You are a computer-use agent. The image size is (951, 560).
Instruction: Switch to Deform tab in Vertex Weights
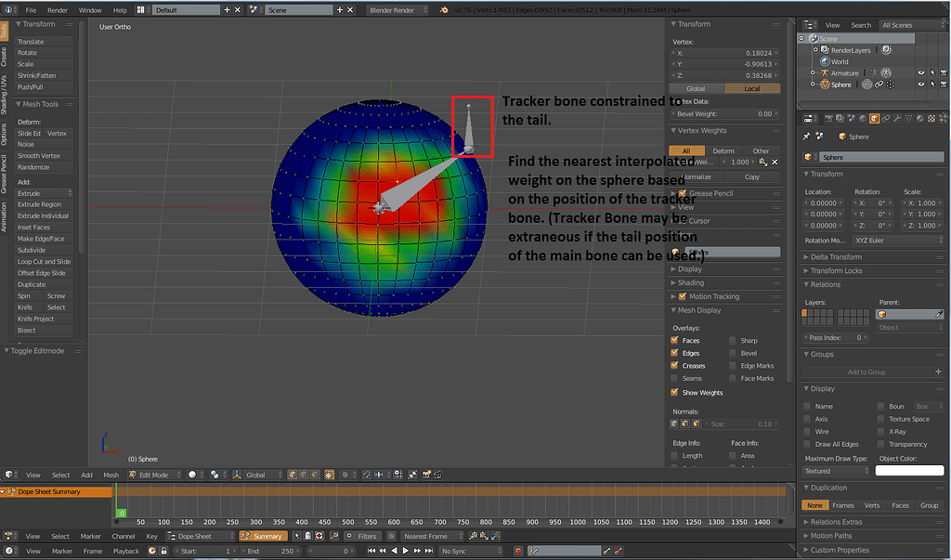(x=723, y=150)
